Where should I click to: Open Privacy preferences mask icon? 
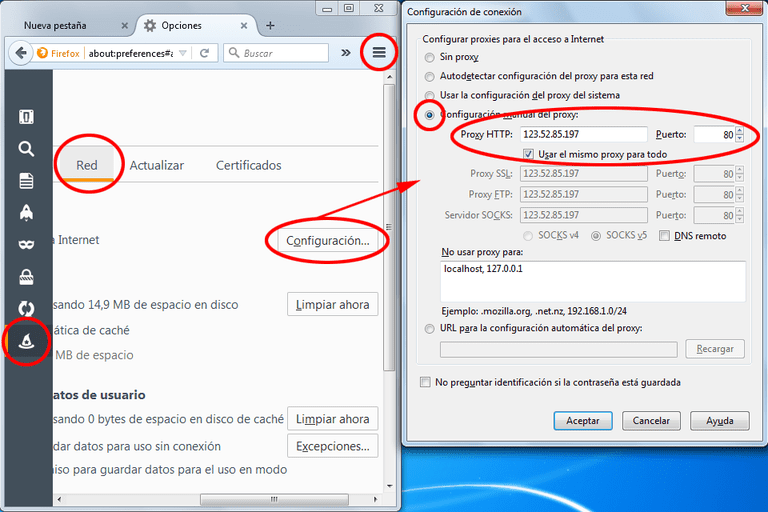[x=26, y=244]
